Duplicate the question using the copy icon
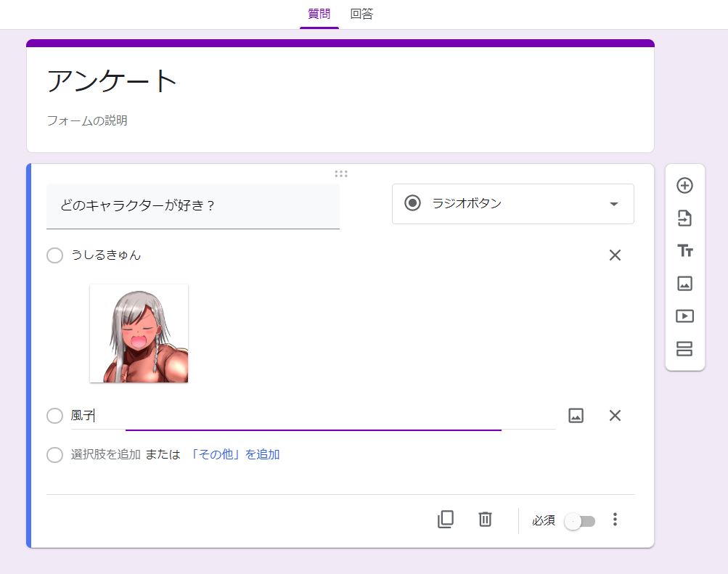The image size is (728, 574). tap(446, 520)
